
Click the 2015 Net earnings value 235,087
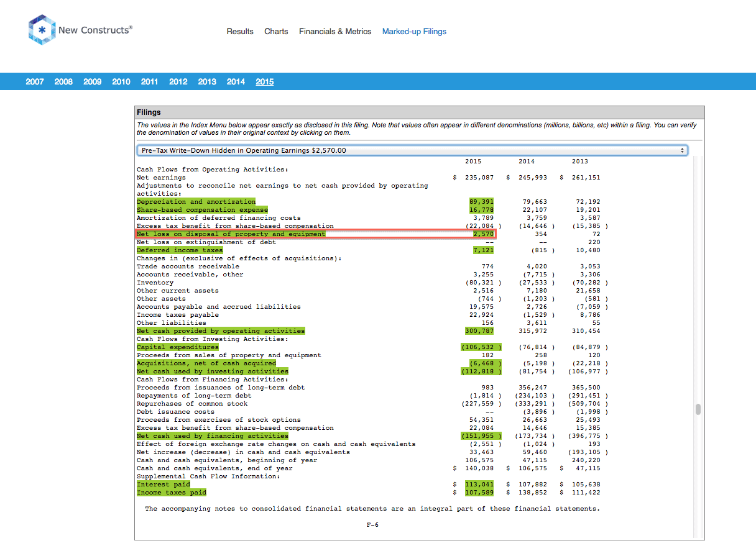tap(479, 178)
